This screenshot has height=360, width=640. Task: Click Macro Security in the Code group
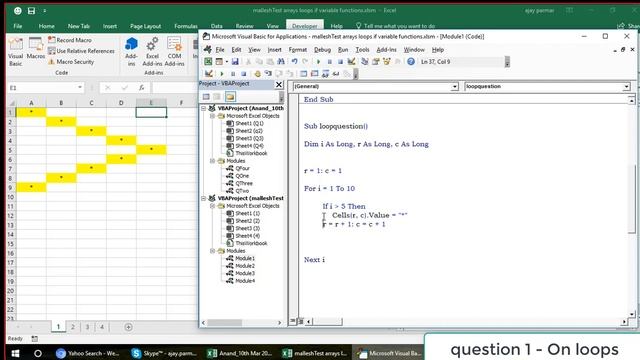click(71, 62)
